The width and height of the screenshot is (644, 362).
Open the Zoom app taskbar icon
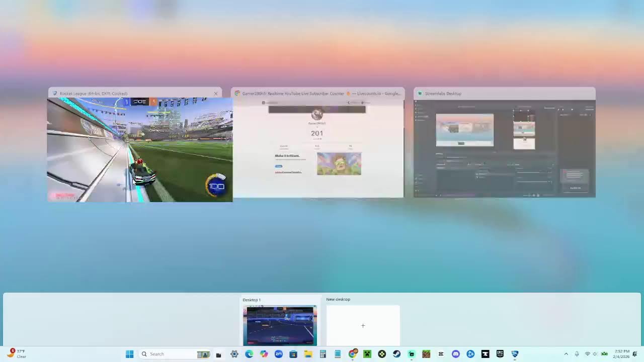278,354
